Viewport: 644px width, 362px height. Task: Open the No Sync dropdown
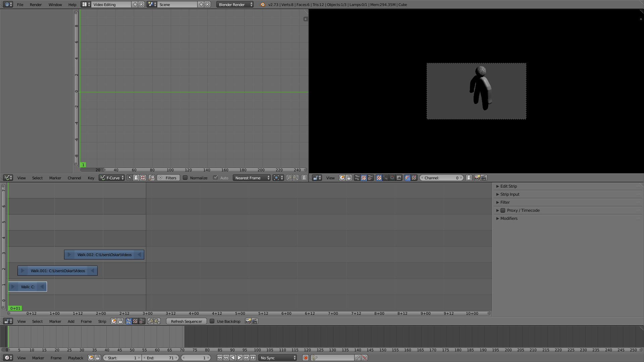278,358
